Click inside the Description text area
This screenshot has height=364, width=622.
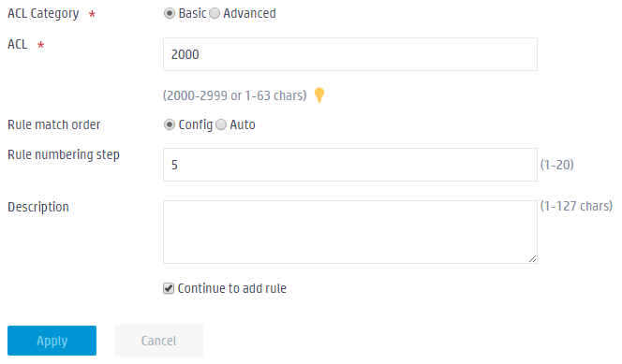pos(350,232)
